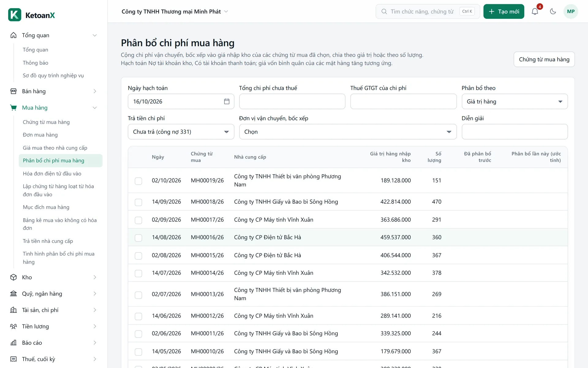Click the Thuế, cuối kỳ icon
Viewport: 588px width, 368px height.
pyautogui.click(x=13, y=359)
